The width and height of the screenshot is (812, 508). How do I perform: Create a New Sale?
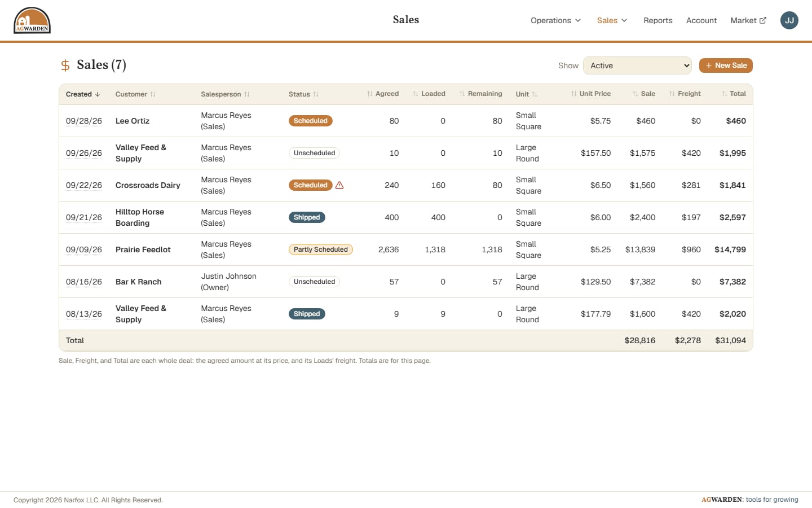coord(726,65)
